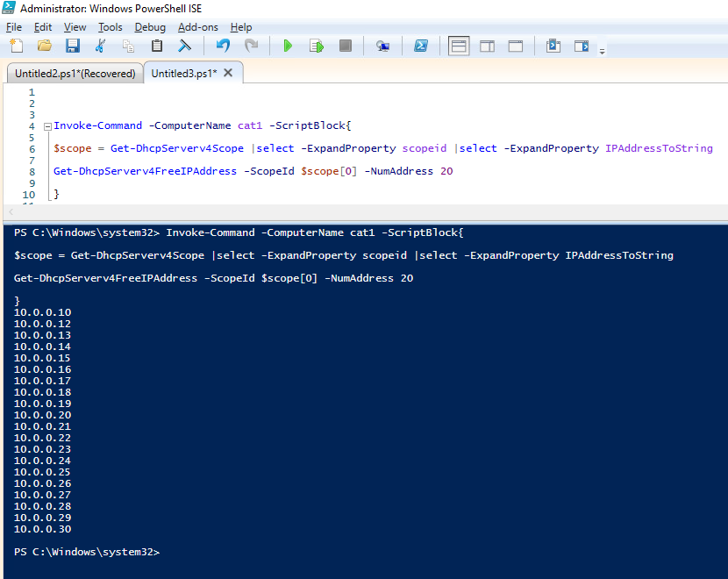Click the Paste clipboard icon

157,46
